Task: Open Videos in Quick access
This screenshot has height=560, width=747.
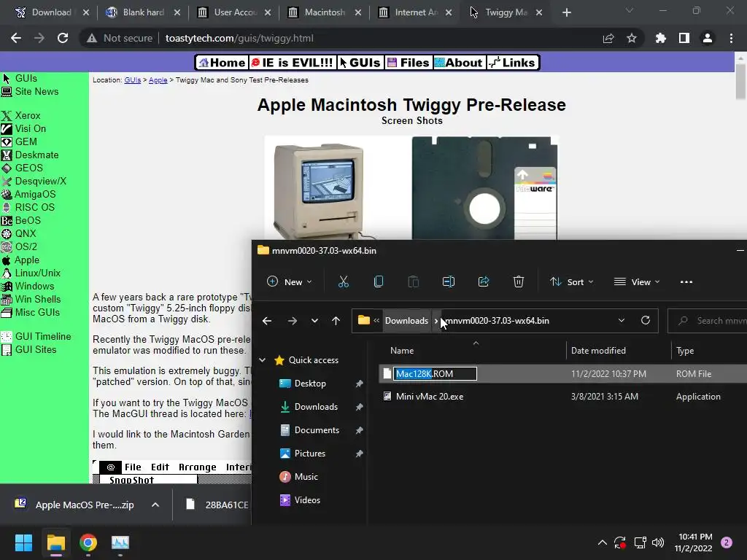Action: coord(307,500)
